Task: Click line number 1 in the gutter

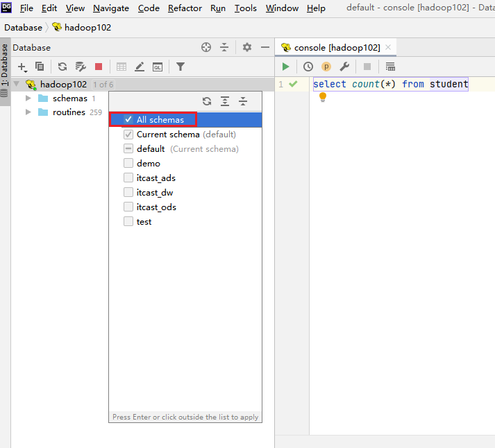Action: click(280, 84)
